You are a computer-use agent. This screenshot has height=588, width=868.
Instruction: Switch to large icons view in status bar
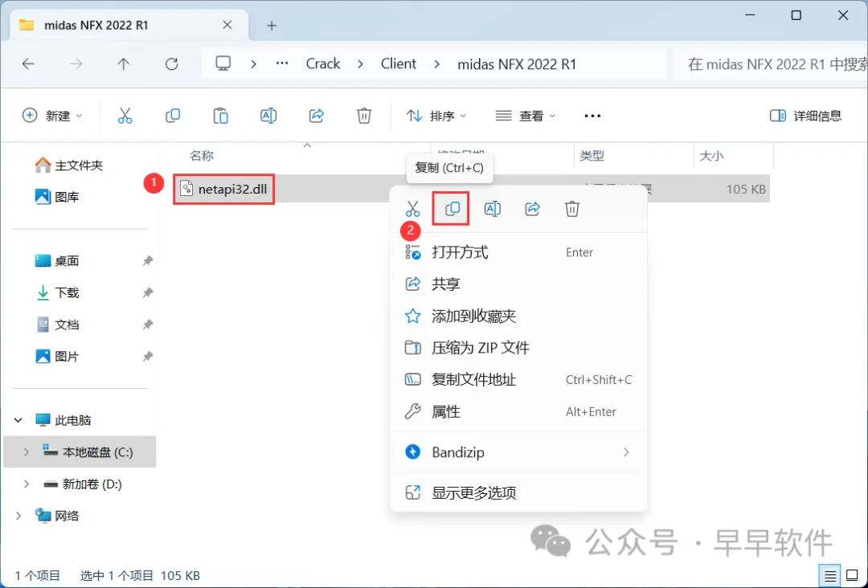(x=853, y=576)
